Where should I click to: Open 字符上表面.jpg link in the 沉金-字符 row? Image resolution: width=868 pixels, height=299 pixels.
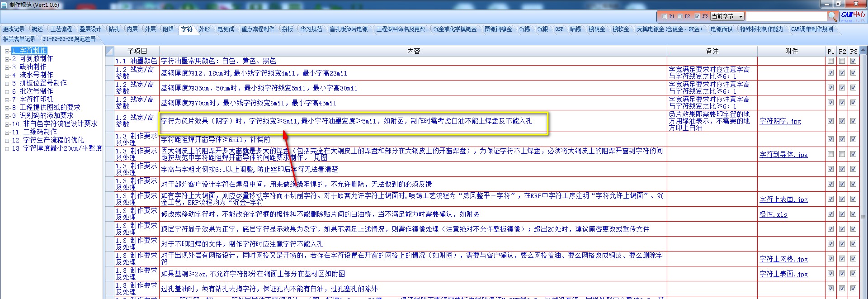pyautogui.click(x=783, y=199)
